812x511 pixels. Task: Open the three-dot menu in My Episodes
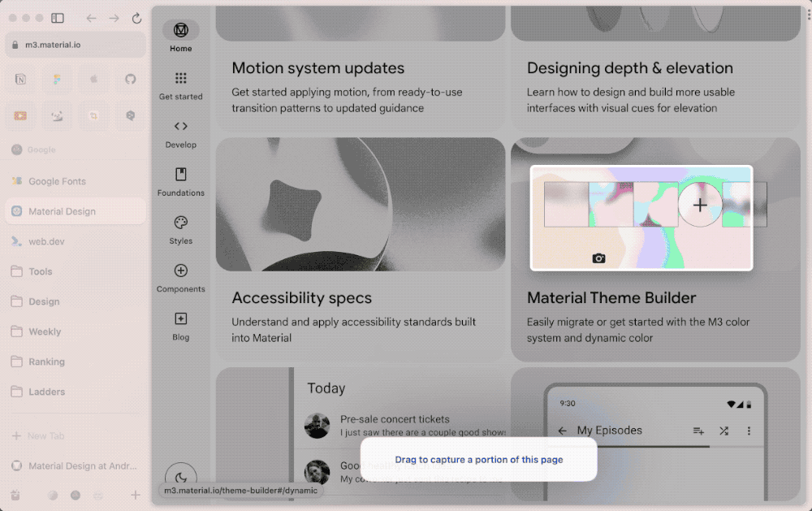click(x=749, y=431)
